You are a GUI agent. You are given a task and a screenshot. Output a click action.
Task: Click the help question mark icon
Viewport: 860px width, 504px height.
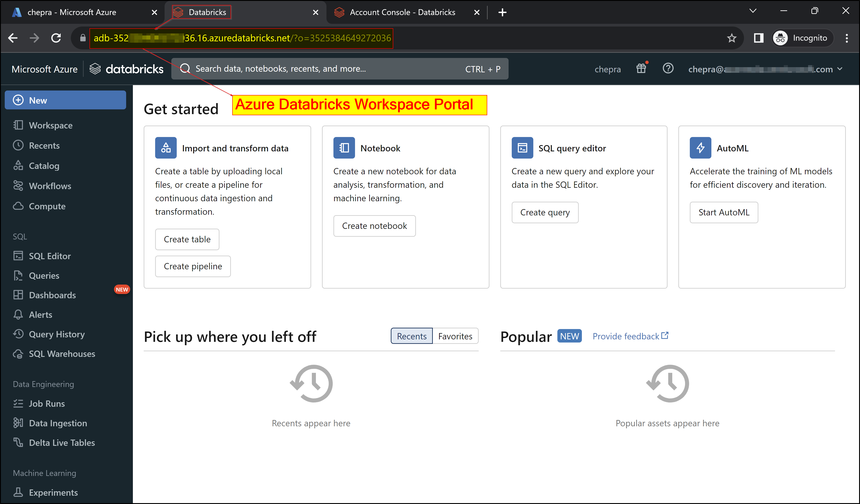668,69
